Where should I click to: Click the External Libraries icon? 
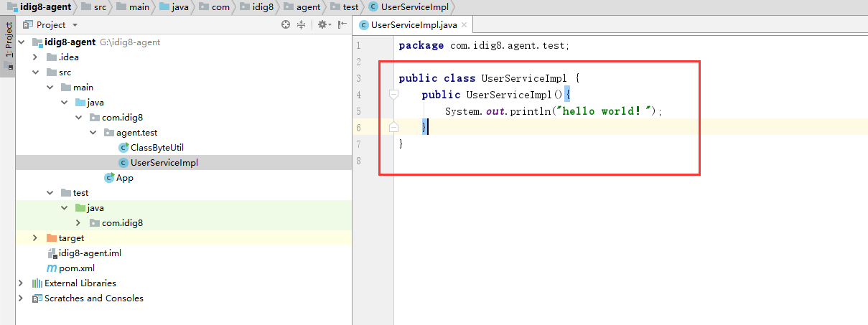coord(37,283)
